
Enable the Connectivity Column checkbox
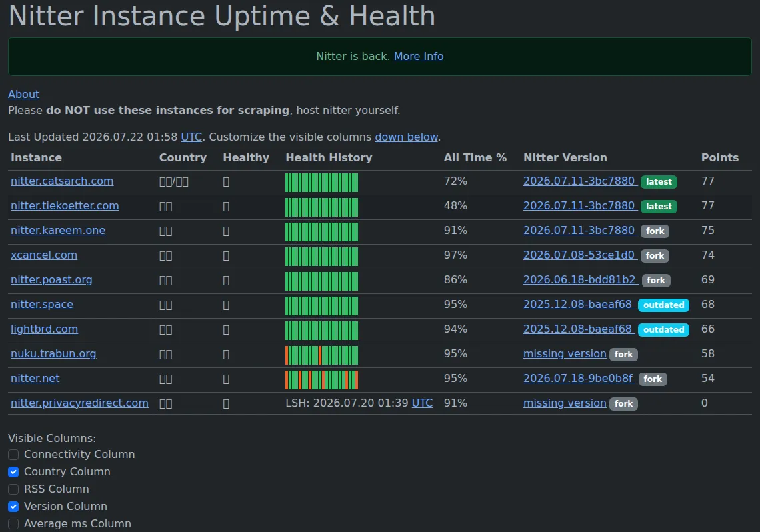[x=13, y=455]
